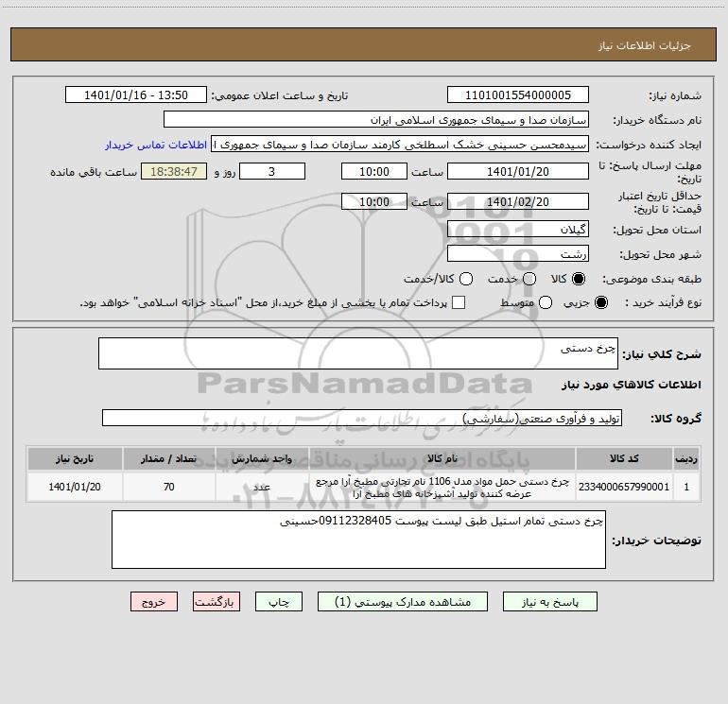This screenshot has height=704, width=728.
Task: Click the توضیحات خریدار text area
Action: click(358, 540)
